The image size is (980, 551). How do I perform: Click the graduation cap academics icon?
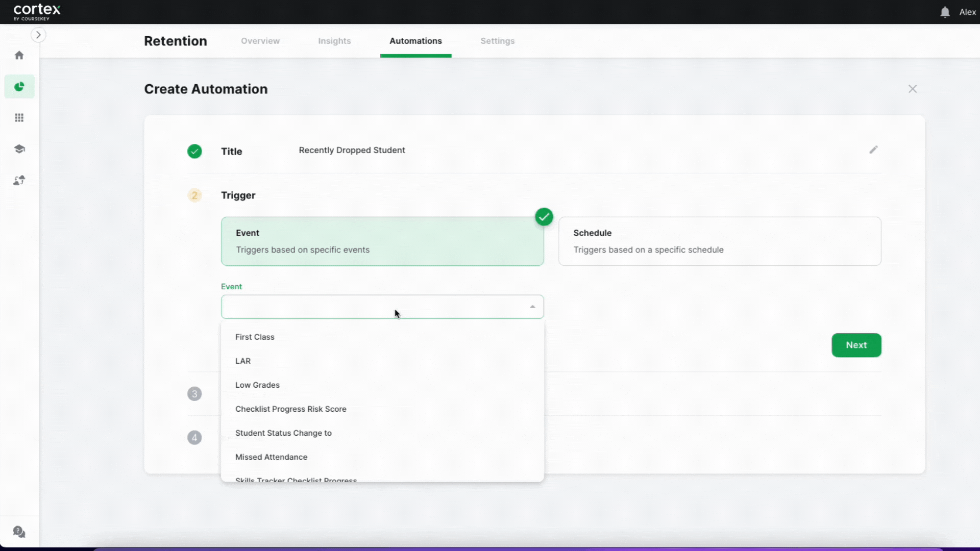click(19, 148)
